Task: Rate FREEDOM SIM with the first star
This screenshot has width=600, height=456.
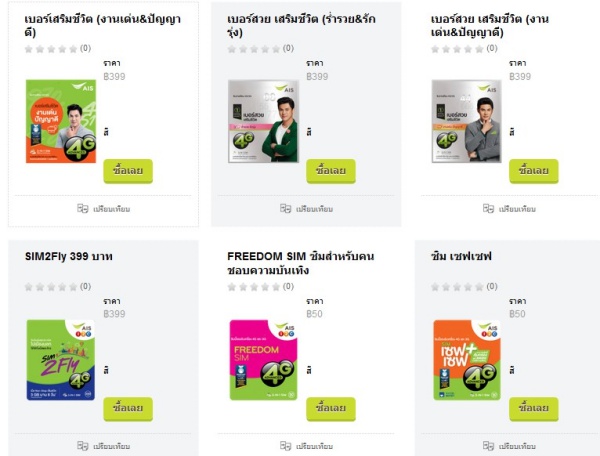Action: [x=232, y=287]
